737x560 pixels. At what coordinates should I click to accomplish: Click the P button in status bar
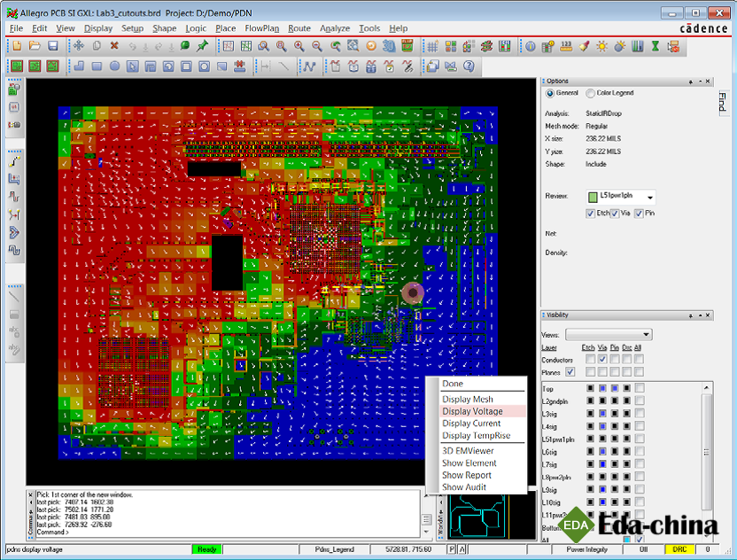(452, 549)
